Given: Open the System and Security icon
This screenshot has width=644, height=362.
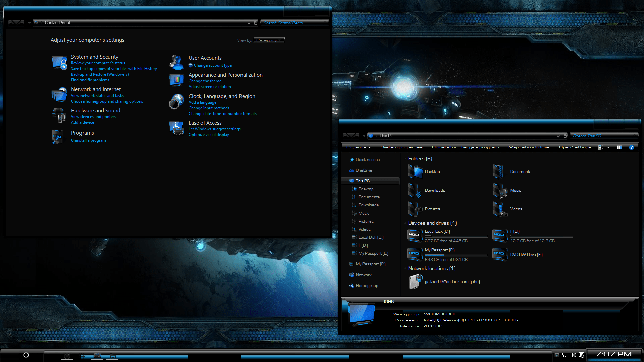Looking at the screenshot, I should 59,63.
